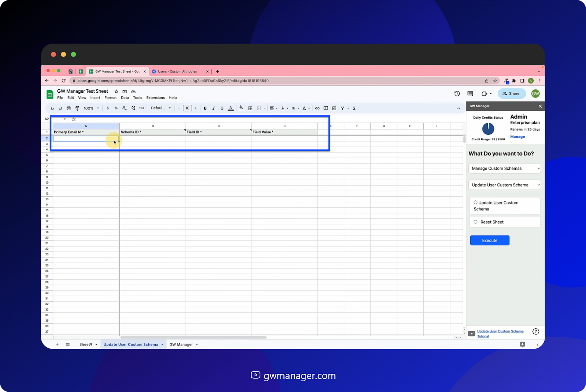This screenshot has width=586, height=392.
Task: Insert a chart
Action: tap(334, 108)
